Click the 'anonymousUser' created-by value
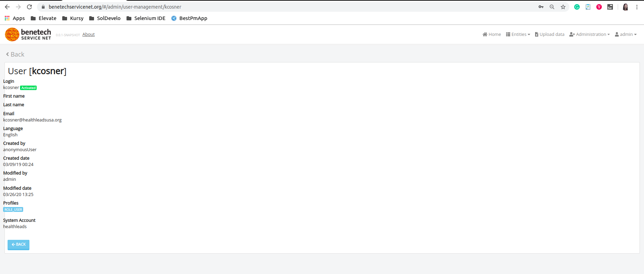Screen dimensions: 644x274 (x=20, y=150)
